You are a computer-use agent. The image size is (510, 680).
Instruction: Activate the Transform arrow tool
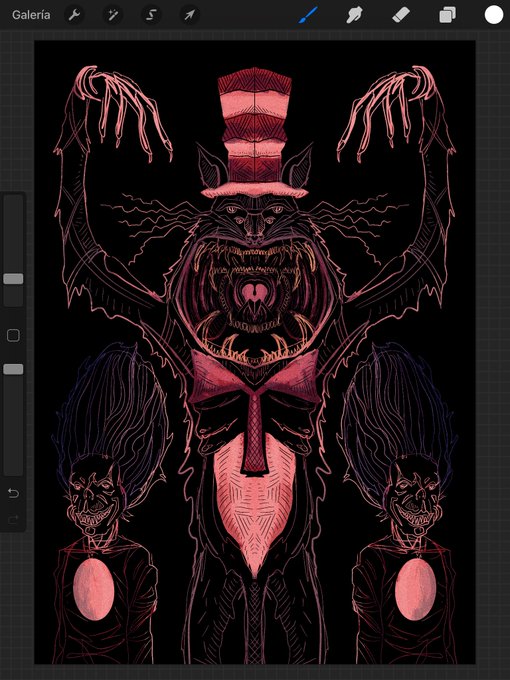tap(190, 16)
